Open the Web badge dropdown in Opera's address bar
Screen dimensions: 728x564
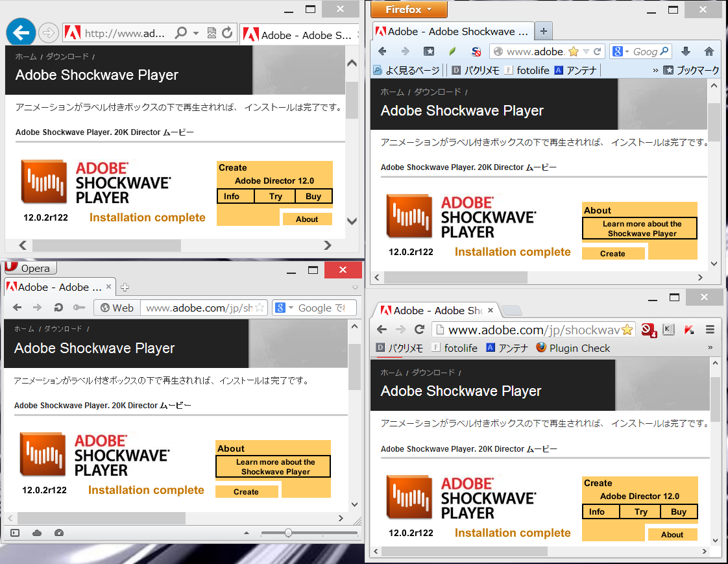click(117, 308)
